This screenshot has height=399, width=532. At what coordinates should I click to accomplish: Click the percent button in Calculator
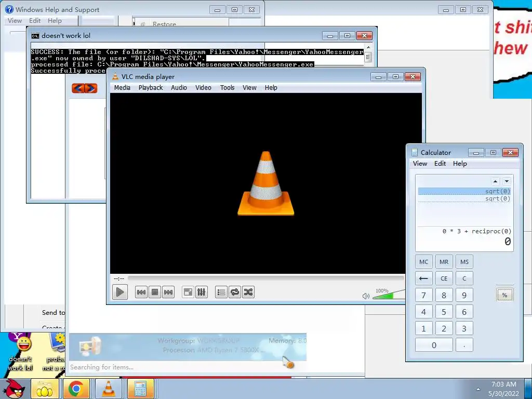[x=505, y=295]
